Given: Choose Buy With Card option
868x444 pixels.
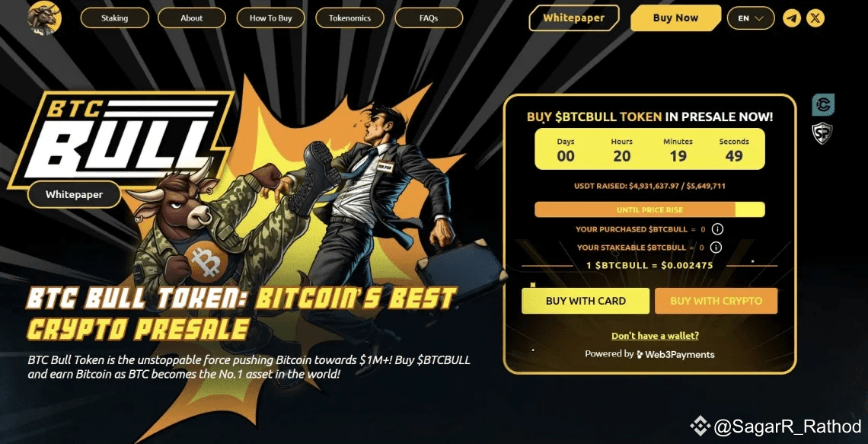Looking at the screenshot, I should pyautogui.click(x=586, y=301).
